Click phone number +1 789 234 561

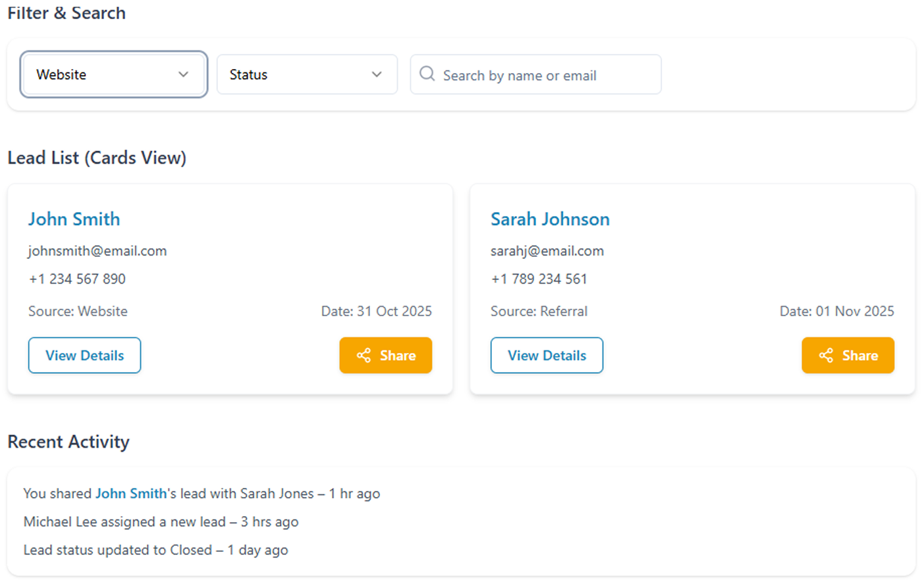coord(539,279)
